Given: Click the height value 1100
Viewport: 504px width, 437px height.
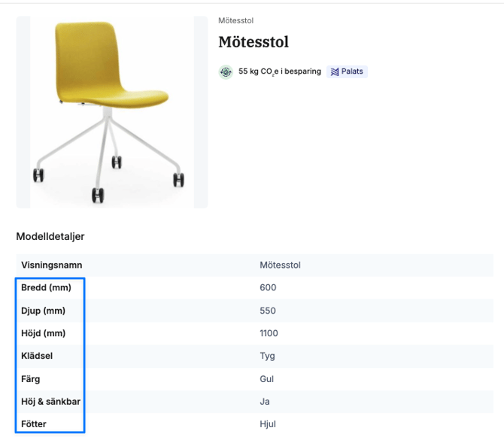Looking at the screenshot, I should tap(269, 333).
